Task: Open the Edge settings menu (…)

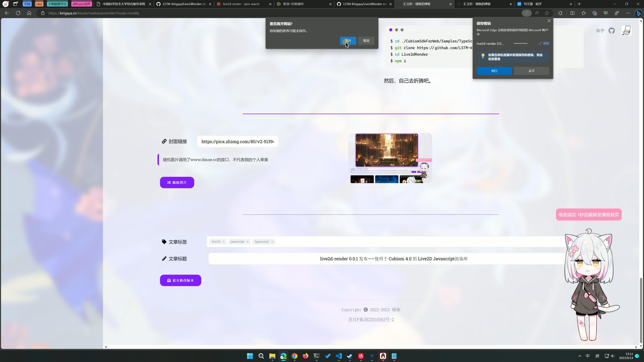Action: 628,13
